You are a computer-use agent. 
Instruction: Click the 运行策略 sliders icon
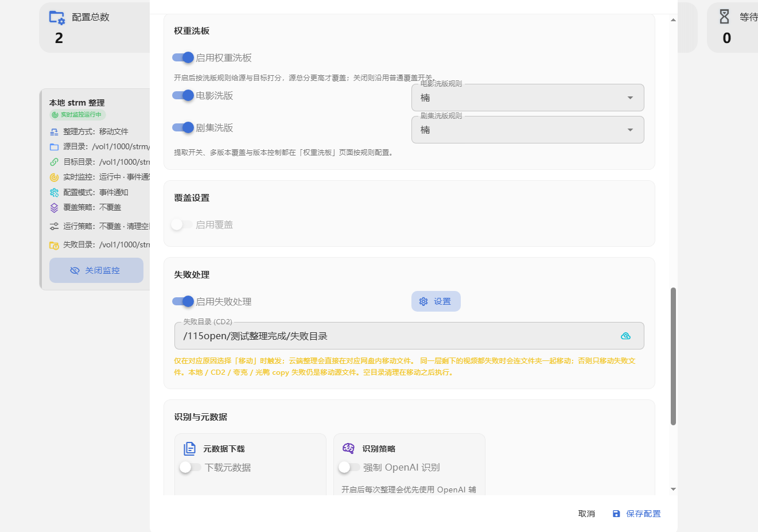click(x=54, y=227)
